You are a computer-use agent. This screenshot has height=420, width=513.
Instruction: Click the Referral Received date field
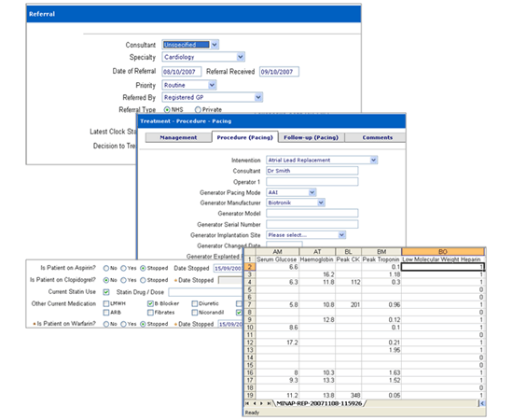(279, 72)
